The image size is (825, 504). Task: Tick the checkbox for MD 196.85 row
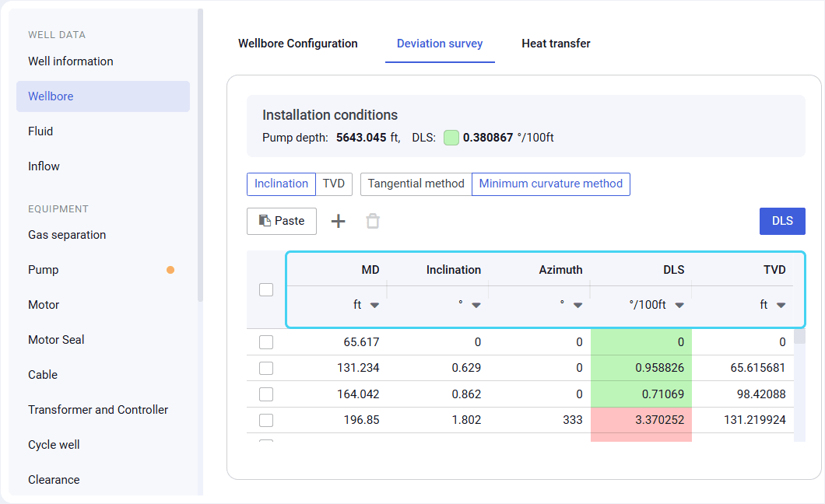[266, 420]
